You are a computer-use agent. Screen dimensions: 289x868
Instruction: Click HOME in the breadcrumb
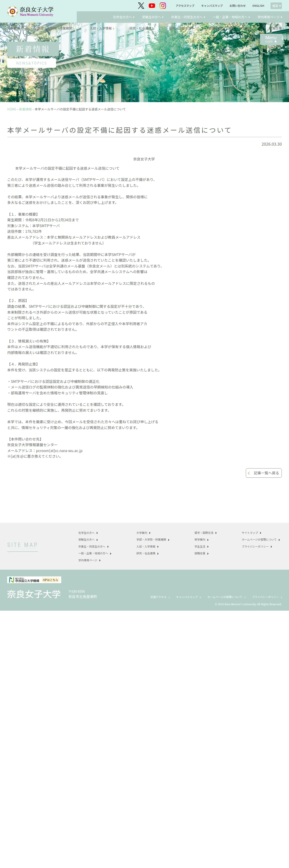[x=12, y=109]
